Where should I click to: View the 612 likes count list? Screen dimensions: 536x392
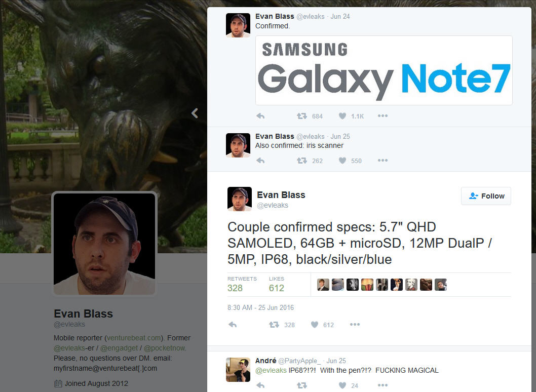pos(276,284)
